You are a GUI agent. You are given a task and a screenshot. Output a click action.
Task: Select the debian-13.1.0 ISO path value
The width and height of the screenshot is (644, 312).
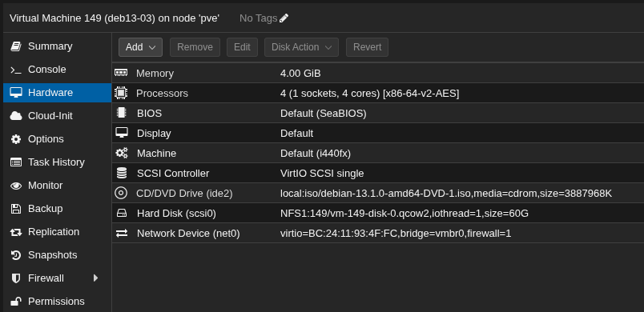(446, 194)
